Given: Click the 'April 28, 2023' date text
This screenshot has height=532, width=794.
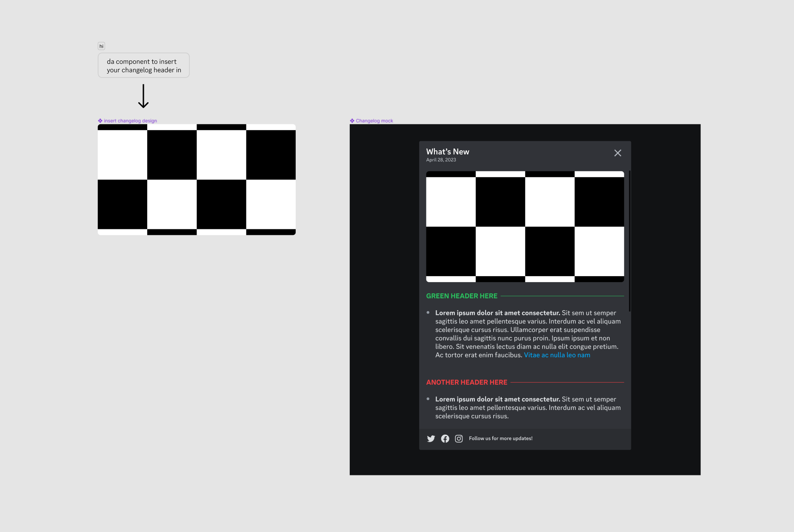Looking at the screenshot, I should 441,160.
